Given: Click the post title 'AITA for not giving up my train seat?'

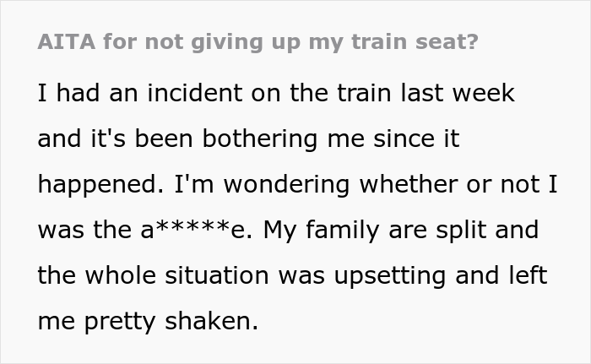Looking at the screenshot, I should pos(258,41).
